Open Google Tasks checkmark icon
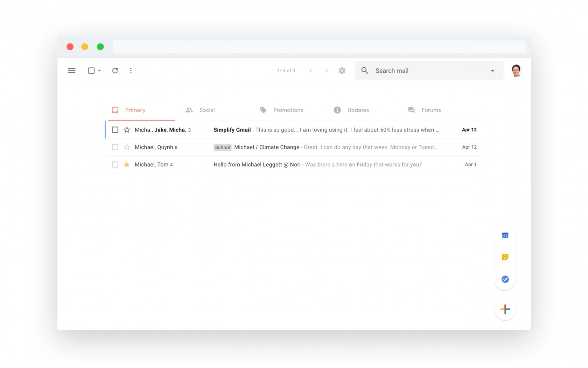The width and height of the screenshot is (588, 368). [505, 279]
